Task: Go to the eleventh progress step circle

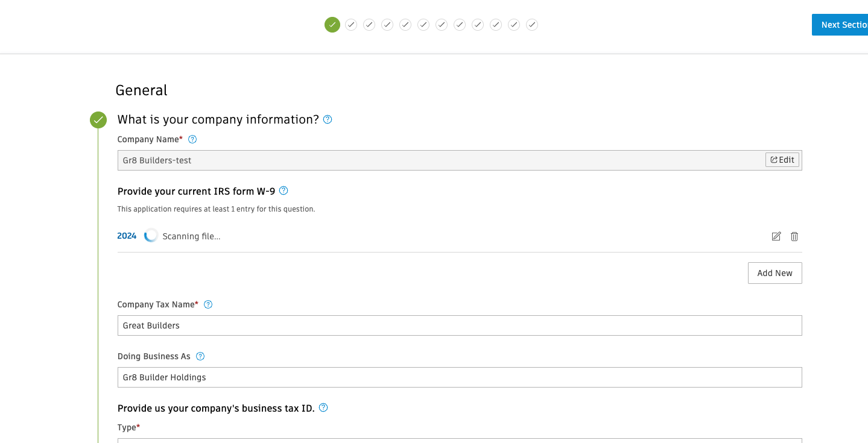Action: pyautogui.click(x=514, y=25)
